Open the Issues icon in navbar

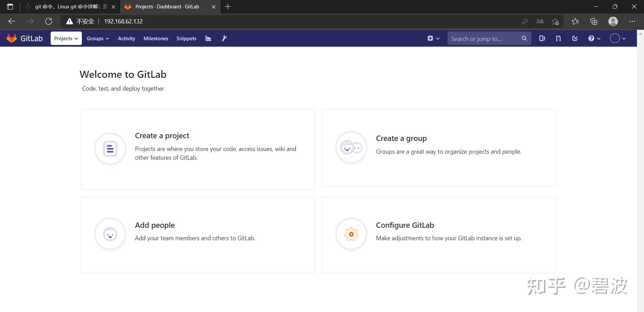(542, 38)
